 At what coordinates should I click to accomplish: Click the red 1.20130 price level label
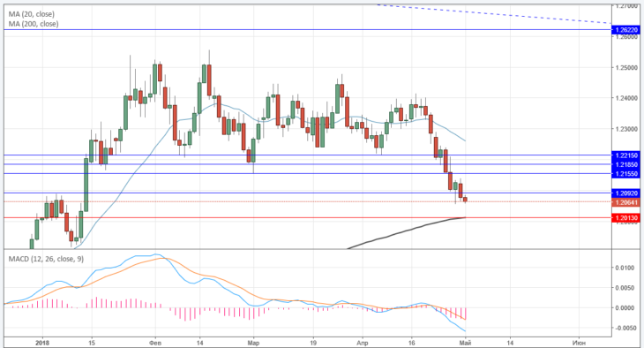pos(626,218)
